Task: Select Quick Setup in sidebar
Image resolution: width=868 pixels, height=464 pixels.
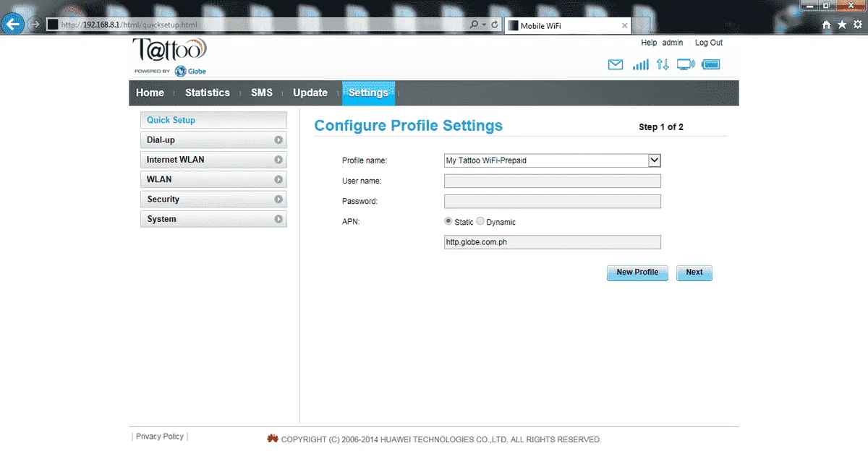Action: coord(213,120)
